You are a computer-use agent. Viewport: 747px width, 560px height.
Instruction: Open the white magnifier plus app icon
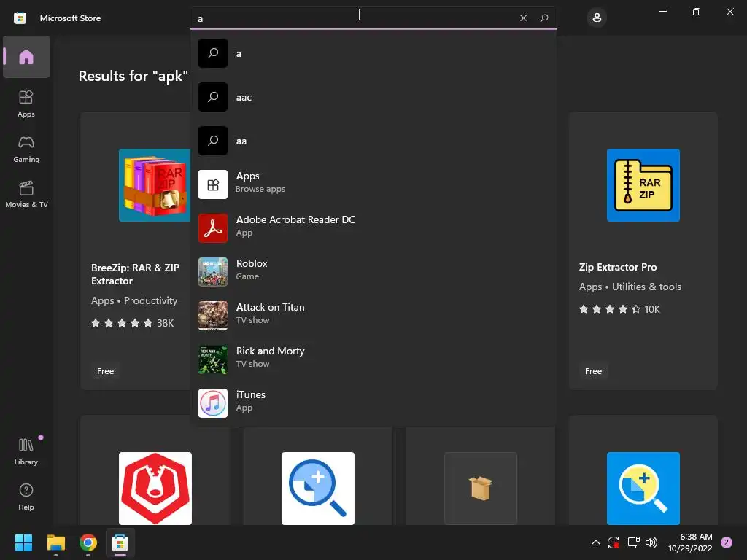(318, 489)
